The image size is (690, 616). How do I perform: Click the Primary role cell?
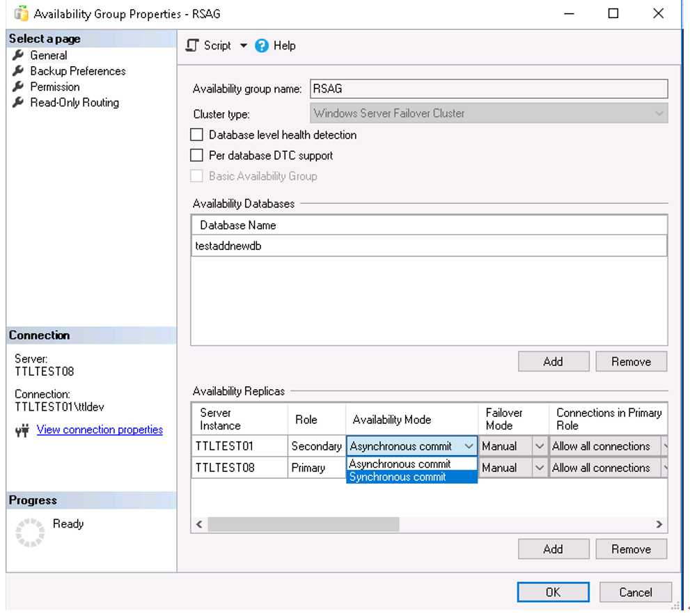pos(316,468)
